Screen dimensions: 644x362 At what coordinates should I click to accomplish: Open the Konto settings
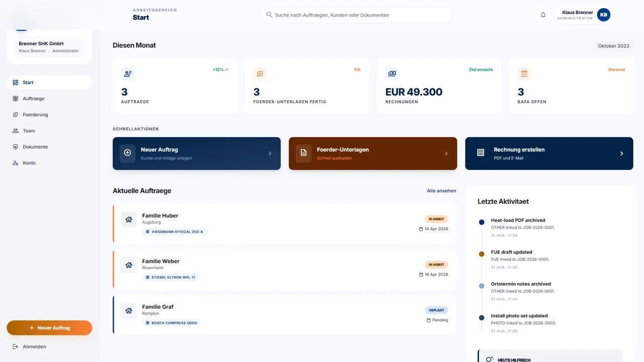pos(49,163)
